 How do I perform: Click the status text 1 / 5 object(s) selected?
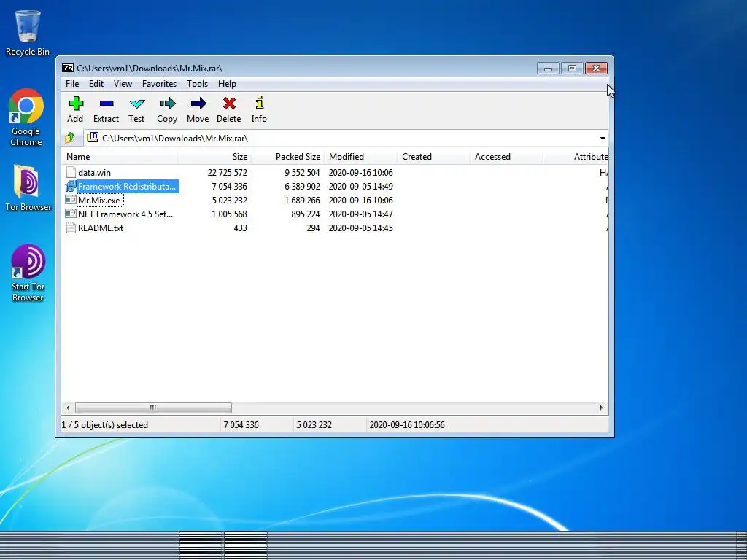pyautogui.click(x=105, y=425)
